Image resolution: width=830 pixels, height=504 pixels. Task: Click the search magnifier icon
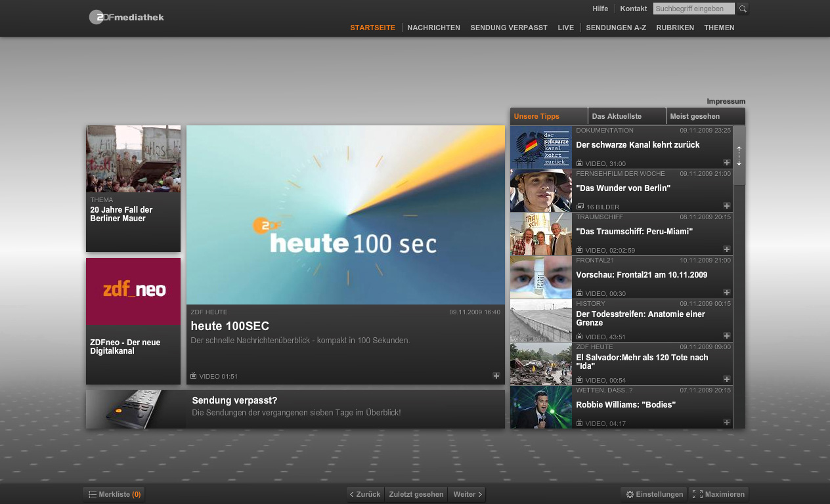click(743, 9)
